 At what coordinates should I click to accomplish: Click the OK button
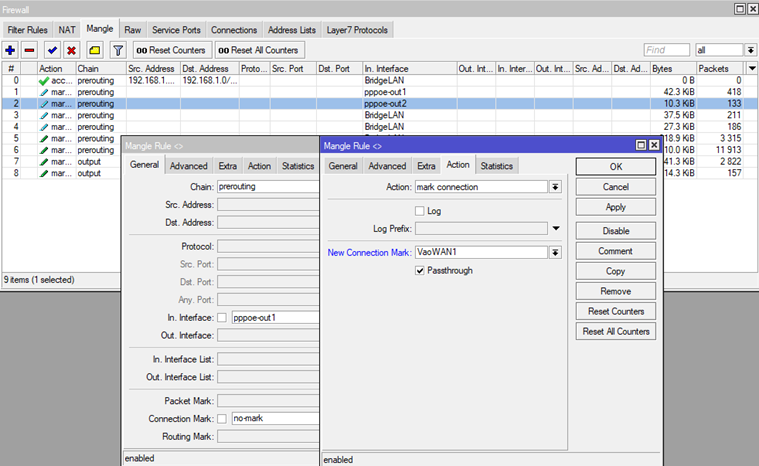pos(615,166)
